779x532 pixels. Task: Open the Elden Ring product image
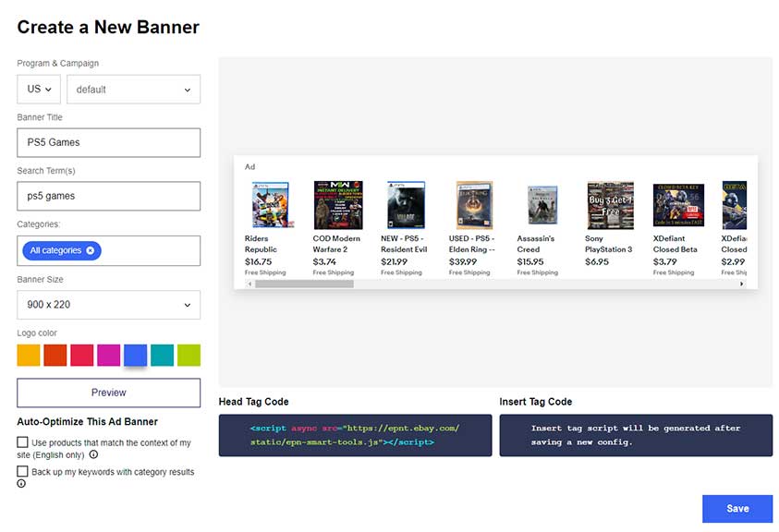pos(474,205)
